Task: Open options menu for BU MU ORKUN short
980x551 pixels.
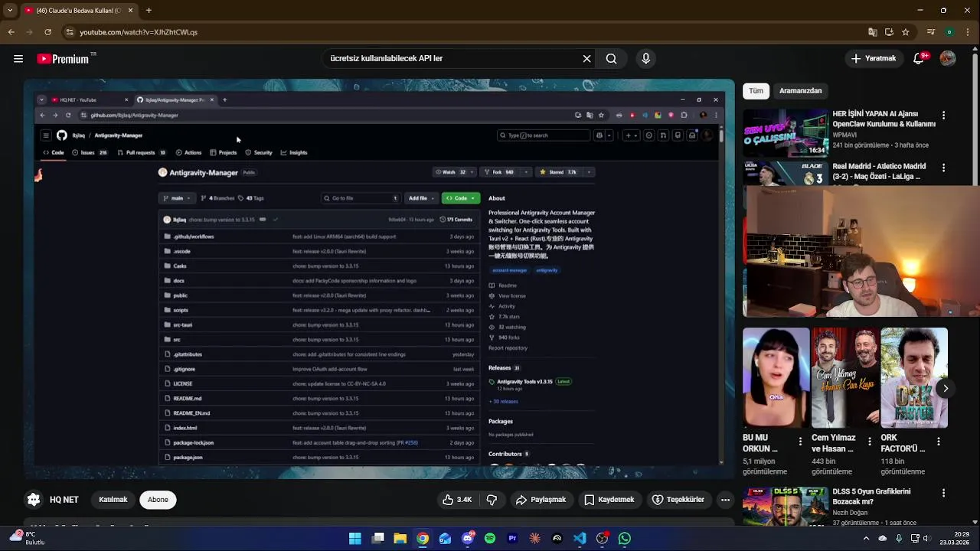Action: click(x=800, y=442)
